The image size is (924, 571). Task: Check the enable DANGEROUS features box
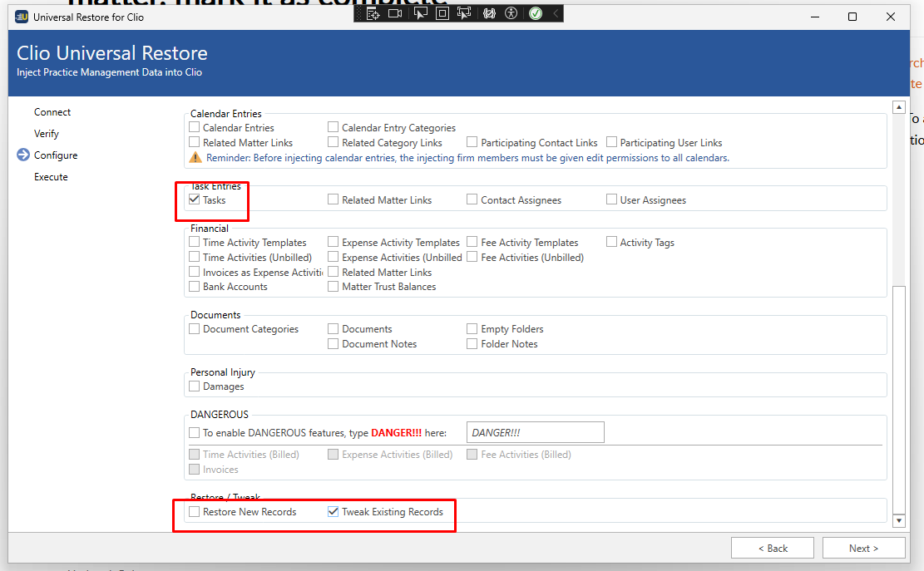(x=194, y=433)
